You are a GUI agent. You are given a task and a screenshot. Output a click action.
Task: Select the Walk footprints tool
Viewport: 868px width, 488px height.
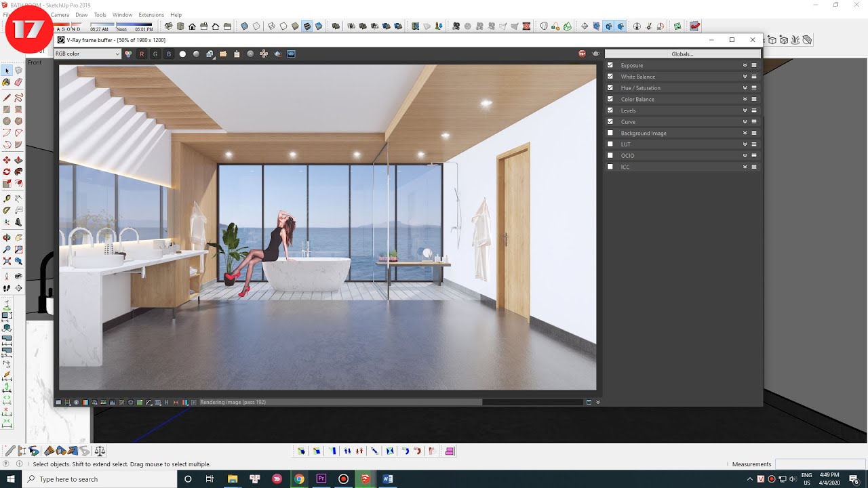[7, 288]
